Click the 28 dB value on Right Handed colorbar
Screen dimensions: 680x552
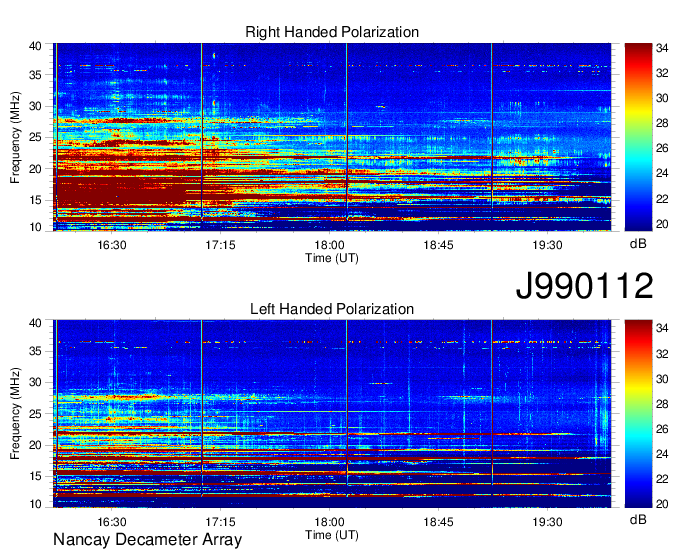662,124
